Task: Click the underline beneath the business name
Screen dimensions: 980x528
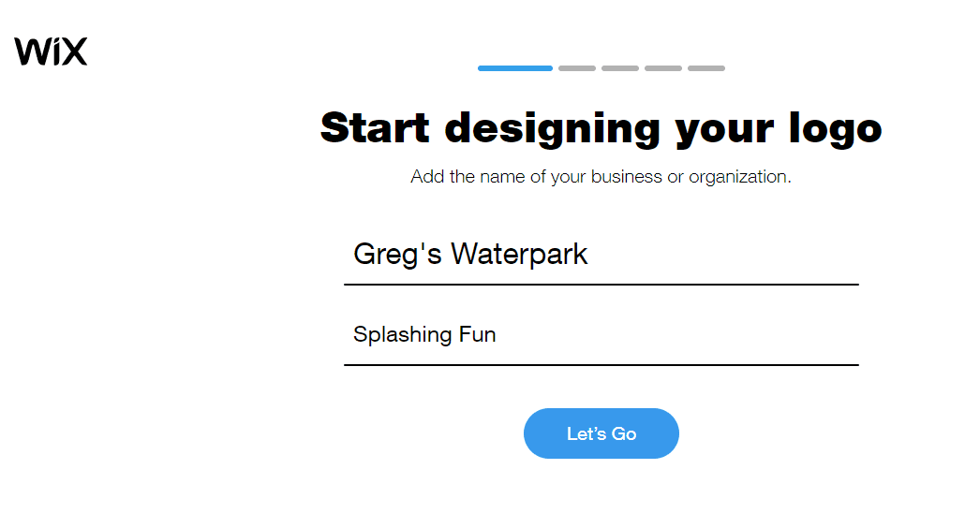Action: [x=601, y=285]
